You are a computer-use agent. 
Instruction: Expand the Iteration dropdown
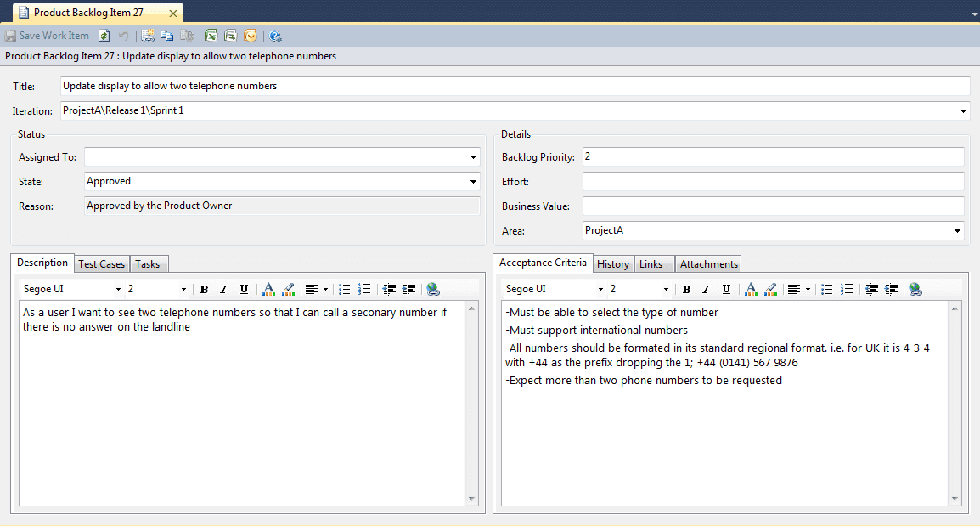tap(963, 111)
